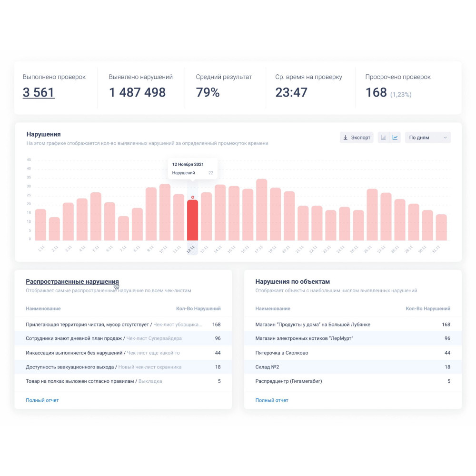Viewport: 476px width, 476px height.
Task: Click the 12.11 date label on axis
Action: (191, 248)
